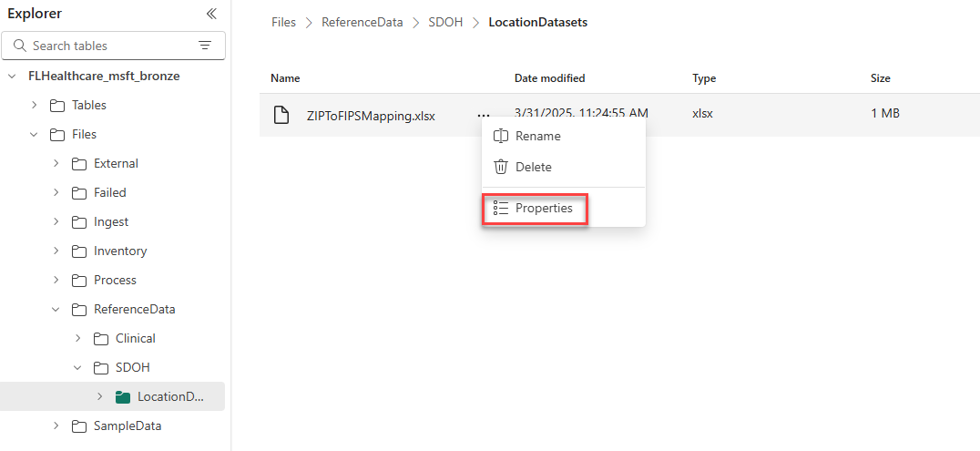Click the SampleData folder icon
This screenshot has height=451, width=980.
coord(79,426)
